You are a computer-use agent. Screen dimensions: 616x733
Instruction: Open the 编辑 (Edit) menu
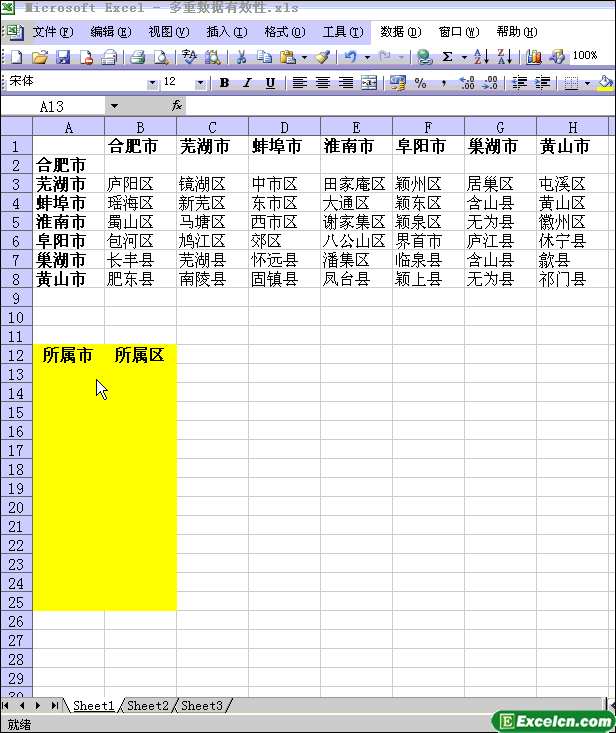(111, 32)
